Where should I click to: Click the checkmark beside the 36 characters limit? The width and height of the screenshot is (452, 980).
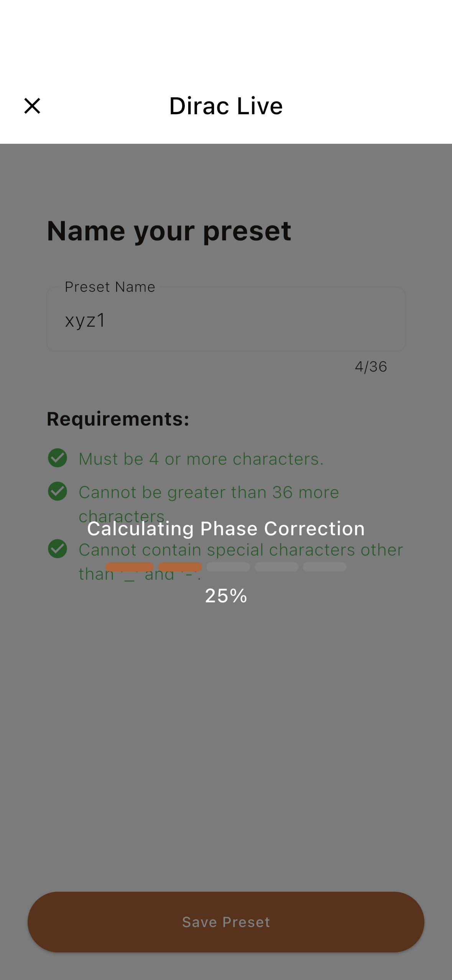pos(58,491)
